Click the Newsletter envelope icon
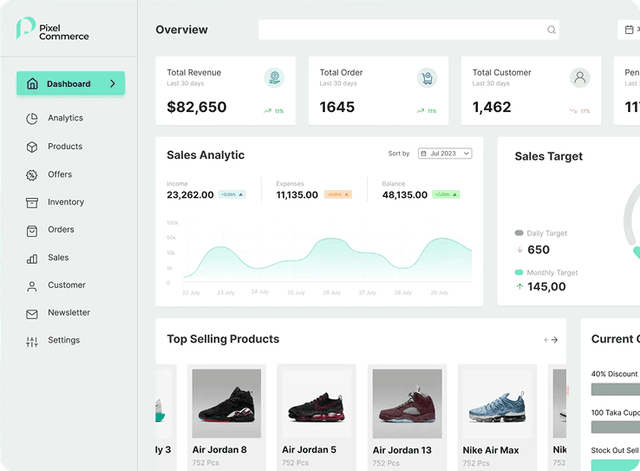Image resolution: width=640 pixels, height=471 pixels. tap(32, 313)
